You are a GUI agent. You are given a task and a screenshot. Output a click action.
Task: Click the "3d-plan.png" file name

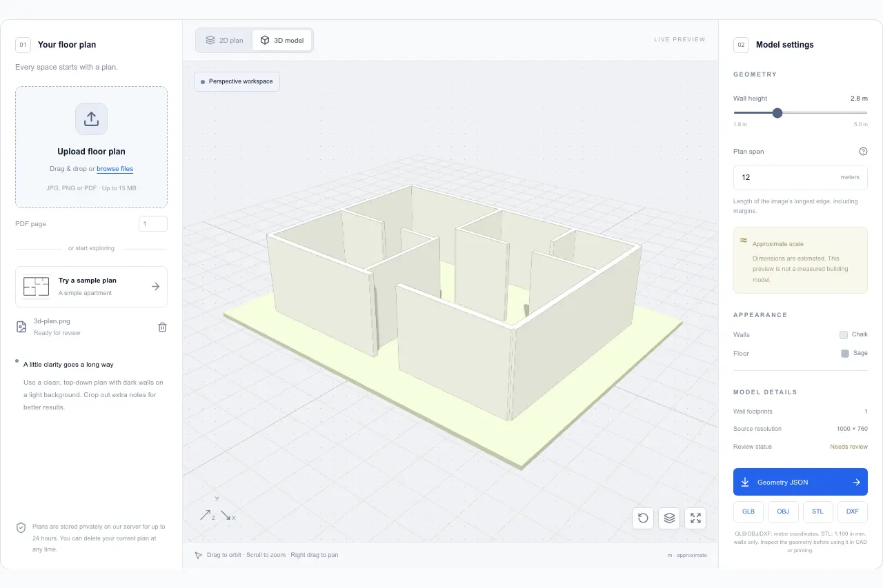point(52,321)
